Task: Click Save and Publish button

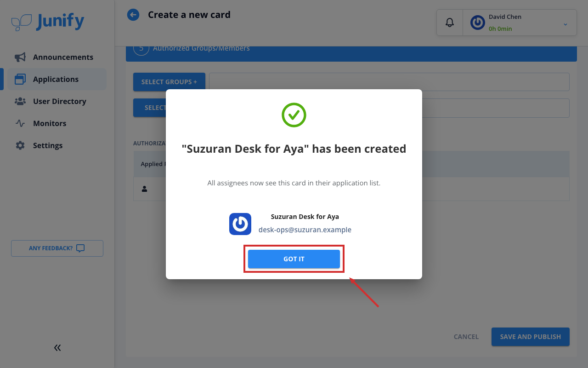Action: (531, 337)
